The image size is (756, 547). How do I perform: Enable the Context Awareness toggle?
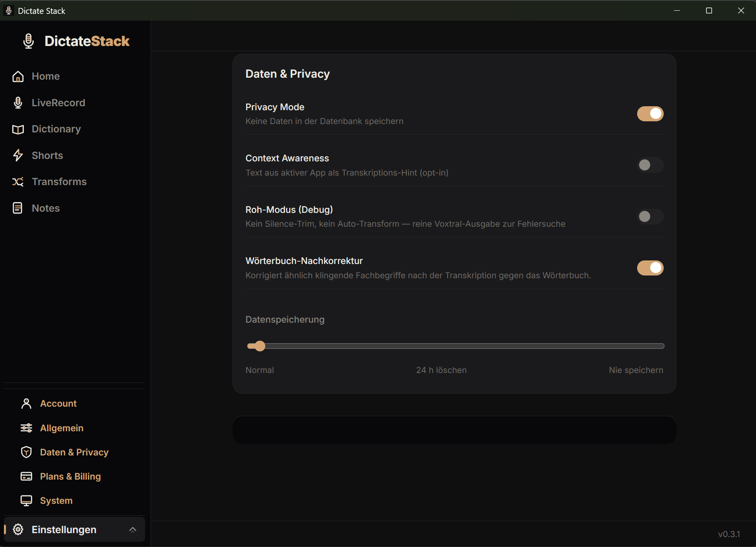point(650,165)
